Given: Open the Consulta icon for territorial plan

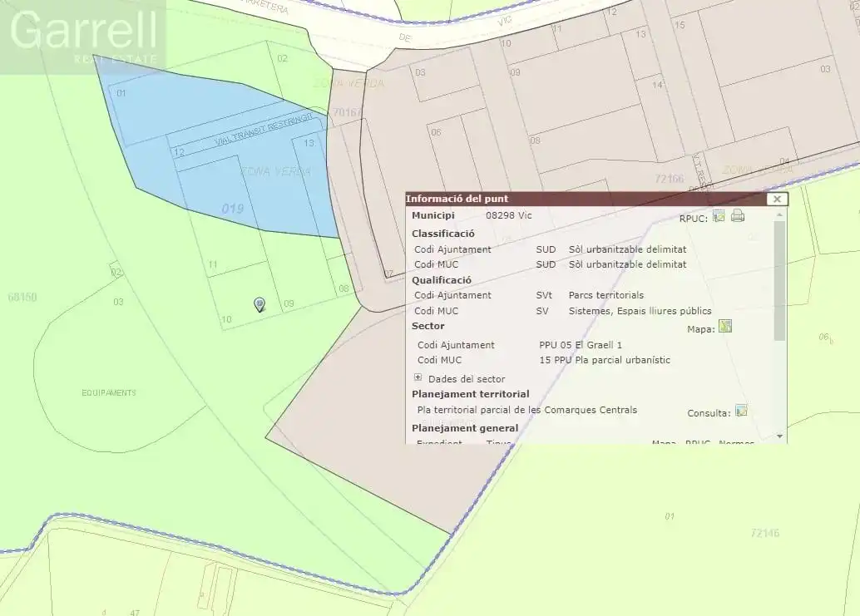Looking at the screenshot, I should click(x=741, y=411).
